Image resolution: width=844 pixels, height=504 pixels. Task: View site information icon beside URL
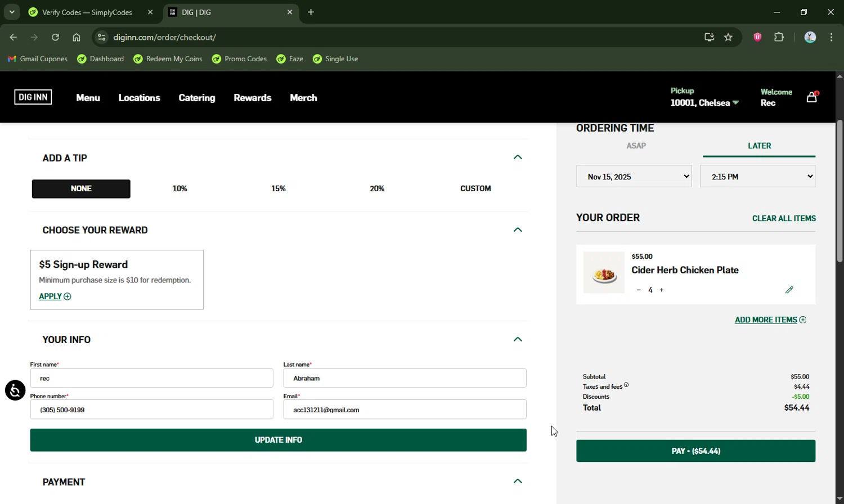(101, 37)
